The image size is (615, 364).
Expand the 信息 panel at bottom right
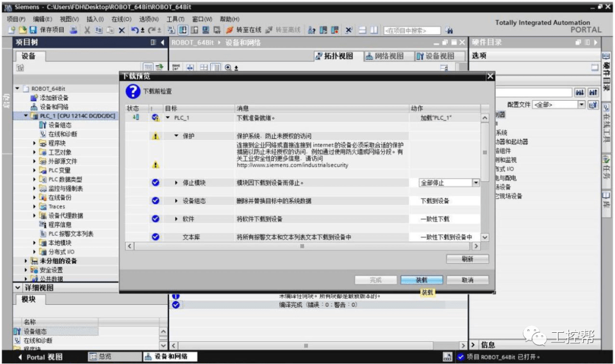[473, 345]
